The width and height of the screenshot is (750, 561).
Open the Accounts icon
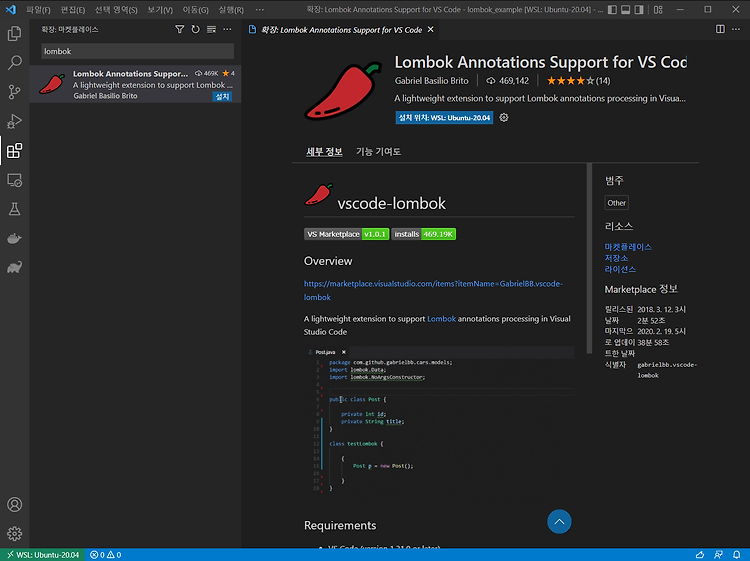click(x=14, y=505)
